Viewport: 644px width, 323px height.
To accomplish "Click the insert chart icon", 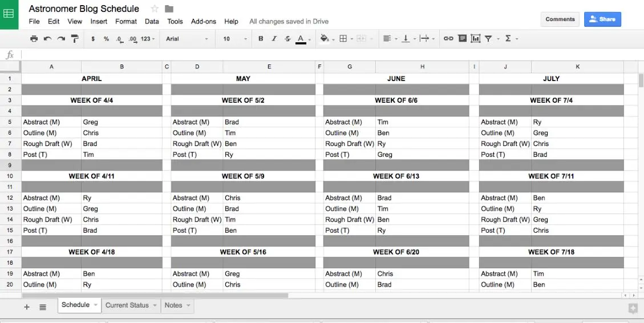I will (x=476, y=39).
